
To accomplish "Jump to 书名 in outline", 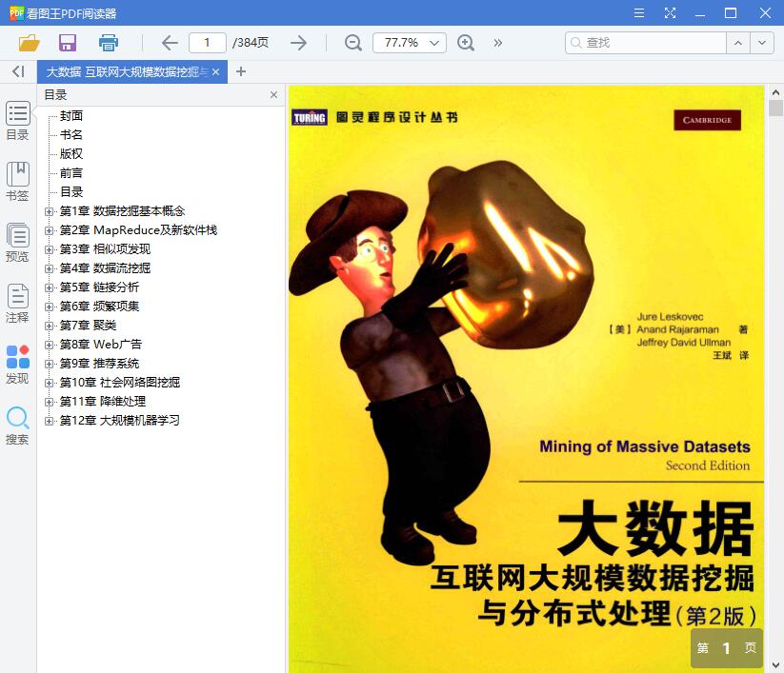I will [71, 135].
